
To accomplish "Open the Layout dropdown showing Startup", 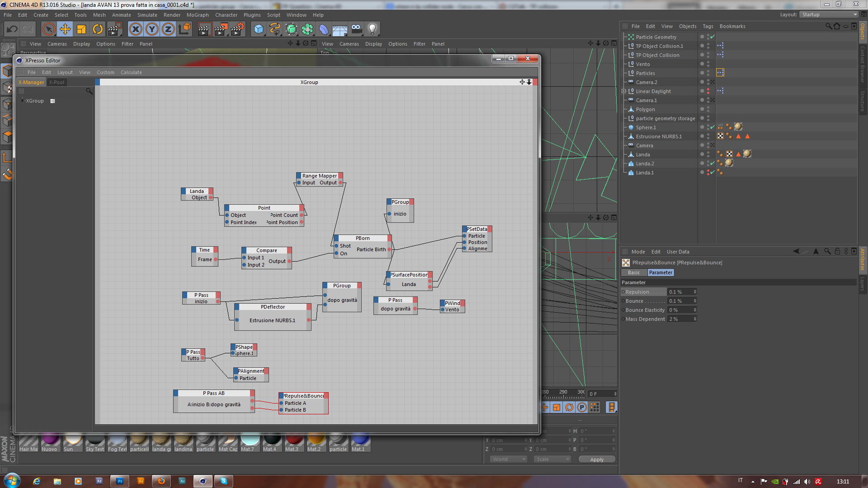I will point(829,14).
